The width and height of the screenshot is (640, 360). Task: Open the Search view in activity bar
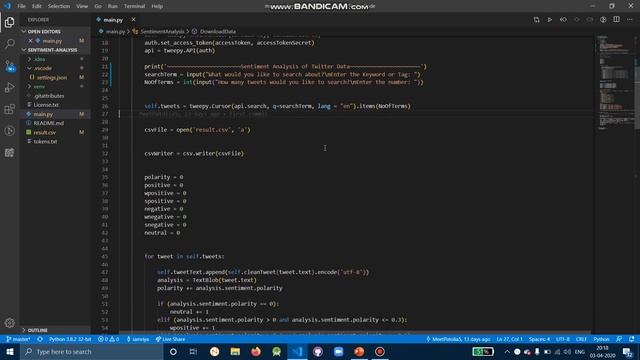[9, 44]
